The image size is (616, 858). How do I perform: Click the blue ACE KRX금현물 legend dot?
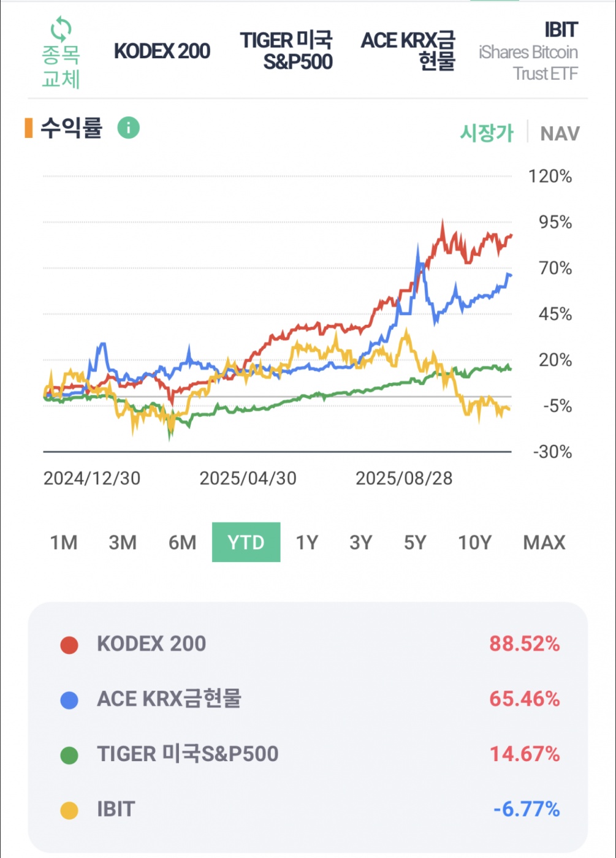tap(69, 700)
